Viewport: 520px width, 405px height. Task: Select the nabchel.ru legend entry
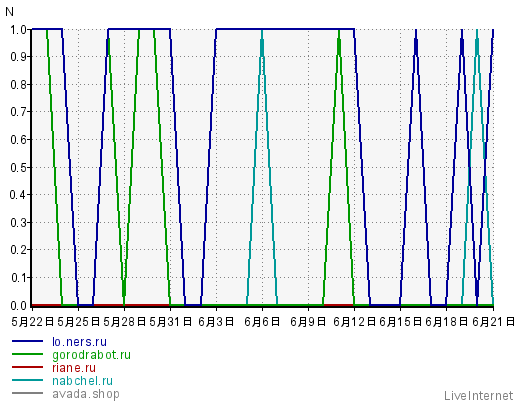82,381
